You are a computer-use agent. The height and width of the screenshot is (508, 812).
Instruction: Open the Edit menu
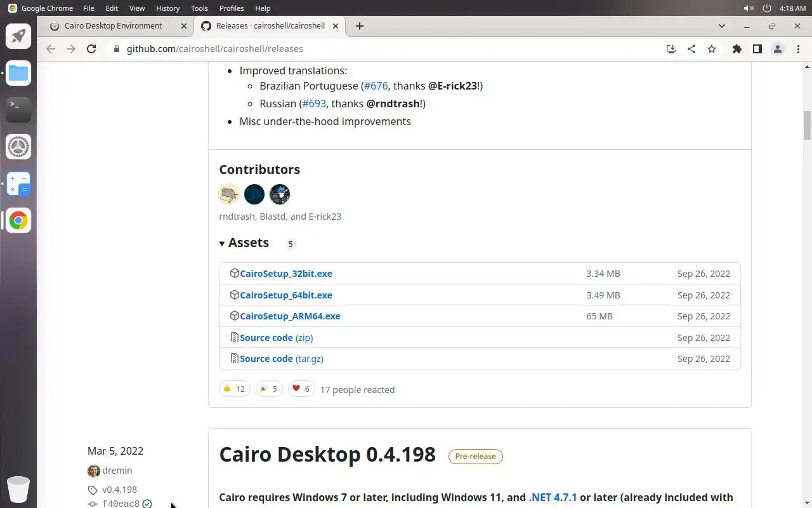click(112, 8)
